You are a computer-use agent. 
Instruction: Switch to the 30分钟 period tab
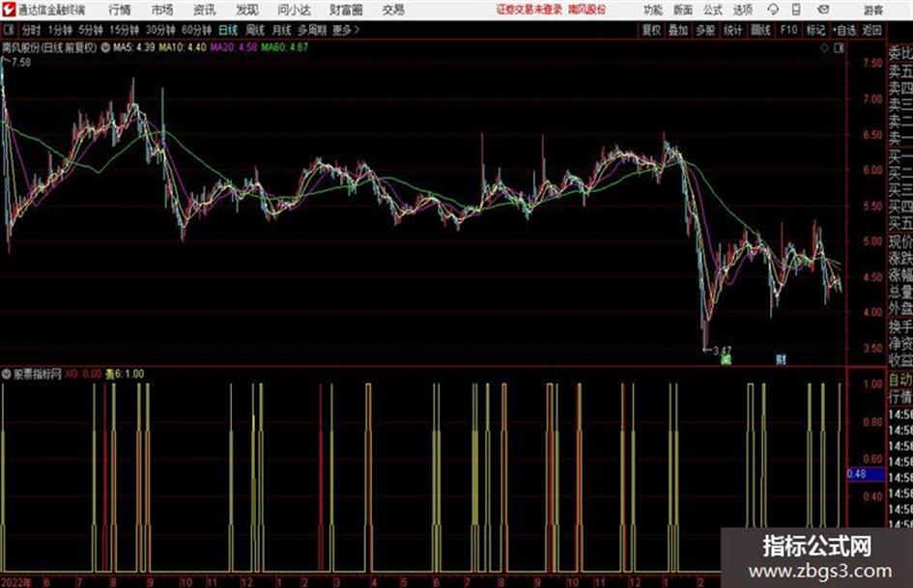(x=160, y=30)
